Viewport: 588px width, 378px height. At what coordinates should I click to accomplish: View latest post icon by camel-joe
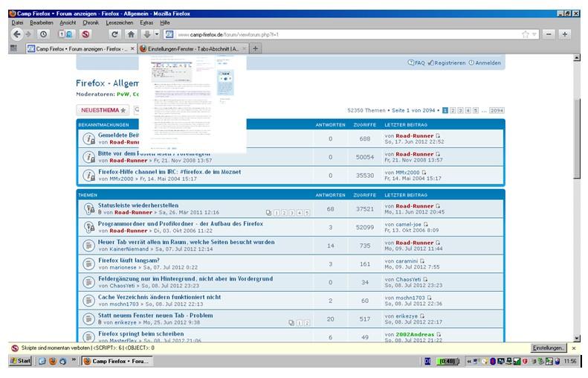(x=426, y=225)
